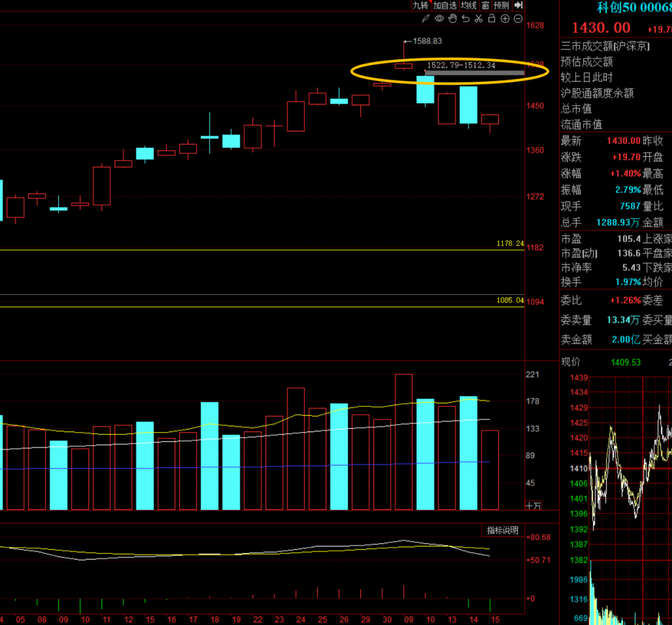
Task: Collapse side panel with the arrow-to-bar icon
Action: 518,5
